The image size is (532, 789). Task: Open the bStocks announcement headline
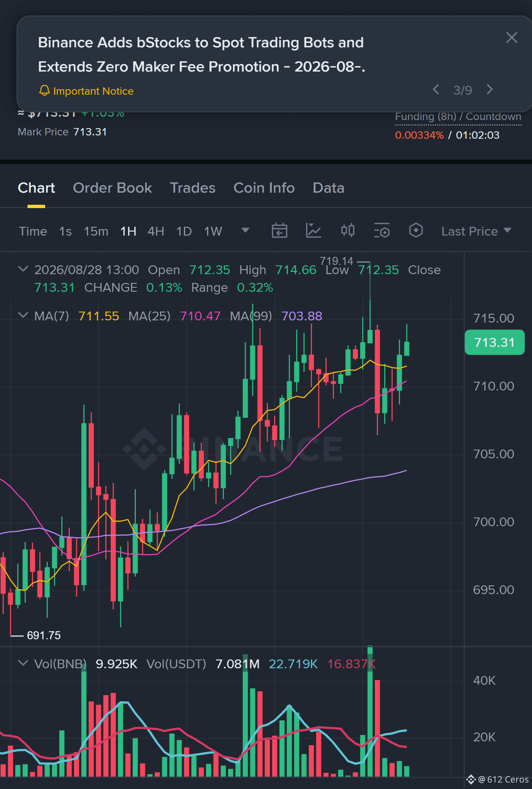[201, 55]
